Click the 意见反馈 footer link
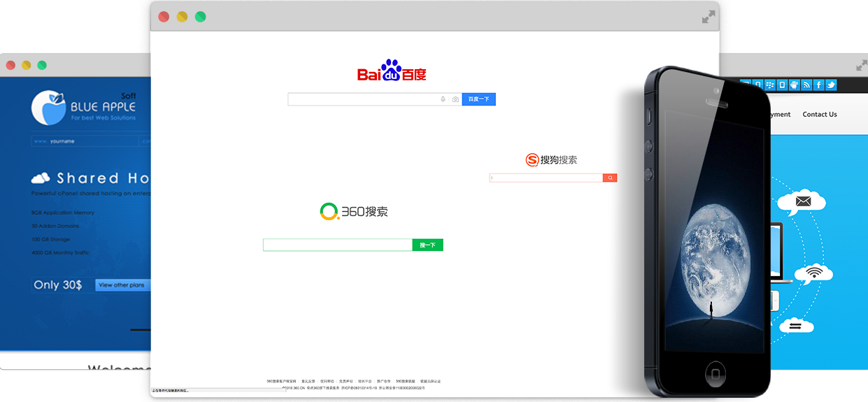This screenshot has width=868, height=402. [308, 381]
